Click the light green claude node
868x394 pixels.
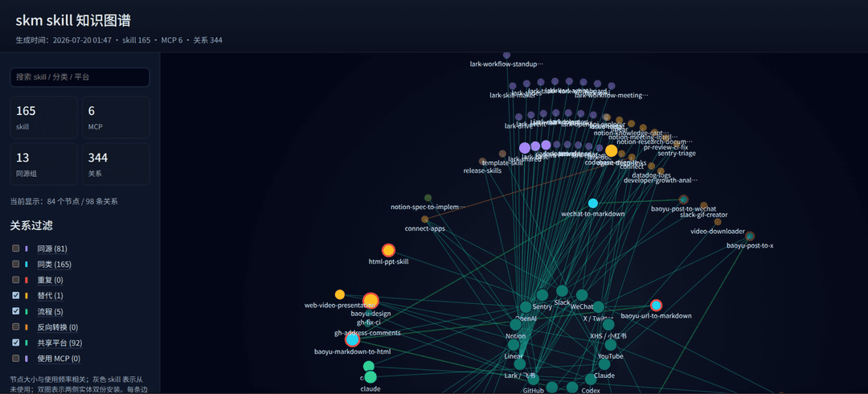click(x=371, y=377)
